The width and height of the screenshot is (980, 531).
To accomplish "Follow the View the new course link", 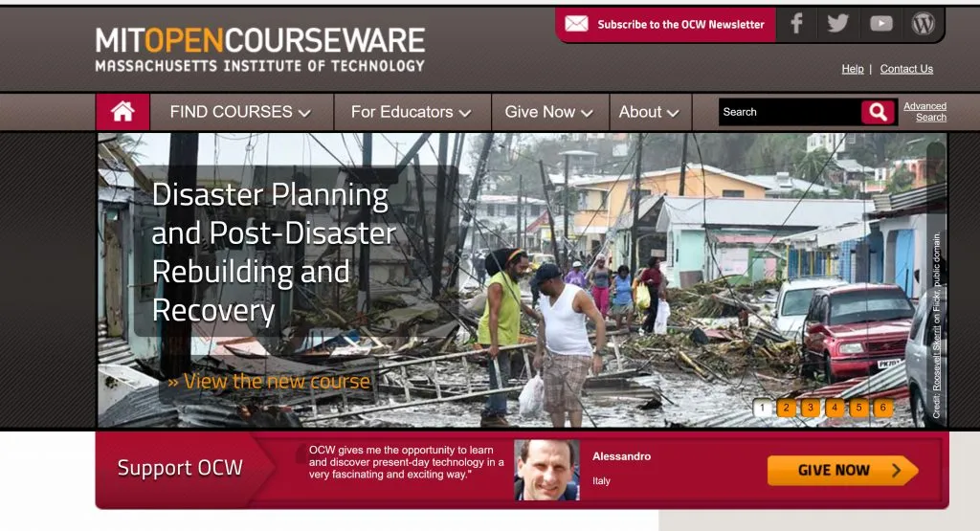I will coord(269,381).
